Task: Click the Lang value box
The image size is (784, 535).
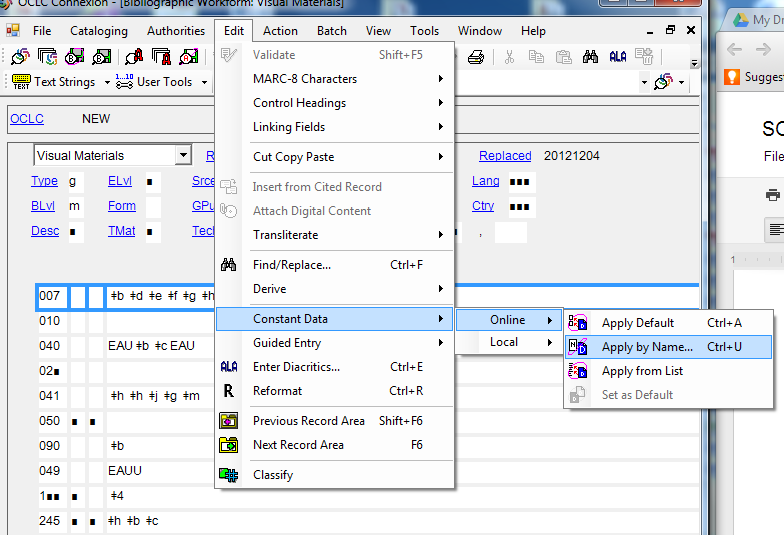Action: [522, 182]
